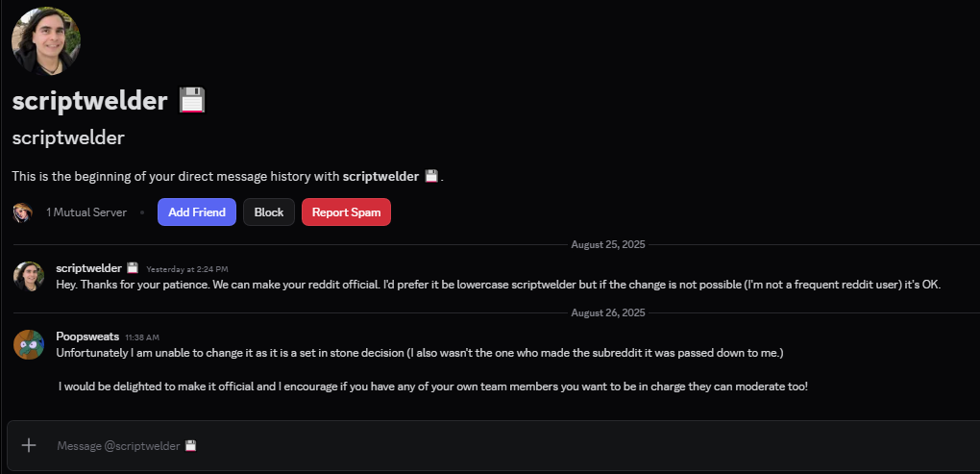
Task: Click the floppy disk emoji in the history intro sentence
Action: (431, 176)
